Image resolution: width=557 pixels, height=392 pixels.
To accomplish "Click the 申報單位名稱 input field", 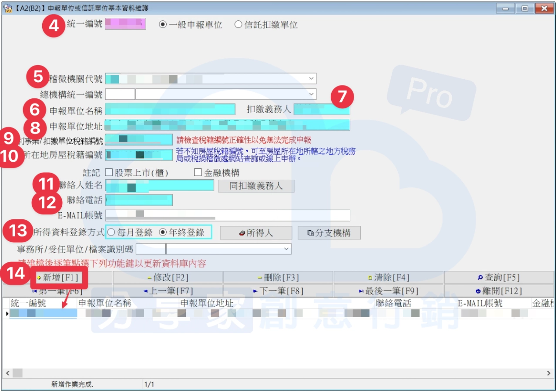I will click(170, 109).
